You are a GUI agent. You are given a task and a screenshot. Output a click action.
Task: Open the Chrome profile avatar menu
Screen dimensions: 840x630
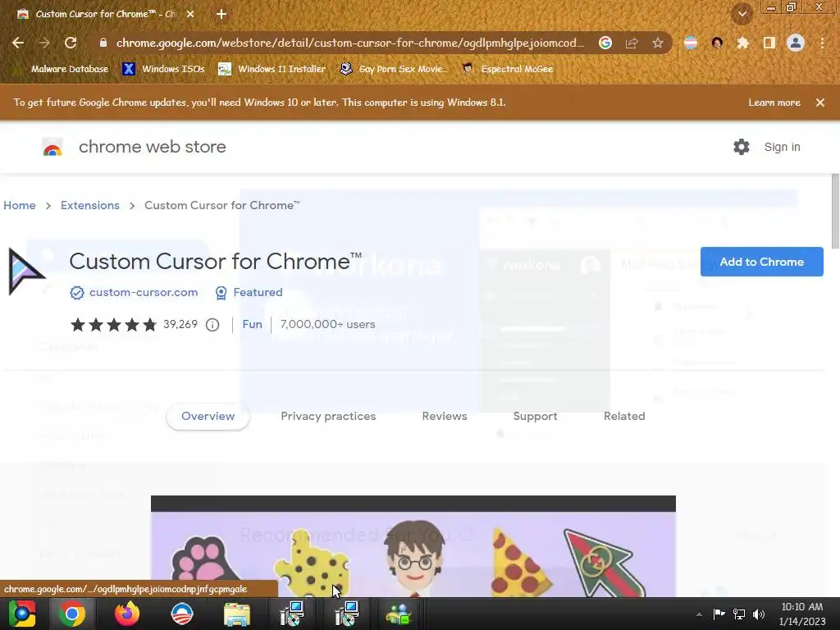(796, 43)
